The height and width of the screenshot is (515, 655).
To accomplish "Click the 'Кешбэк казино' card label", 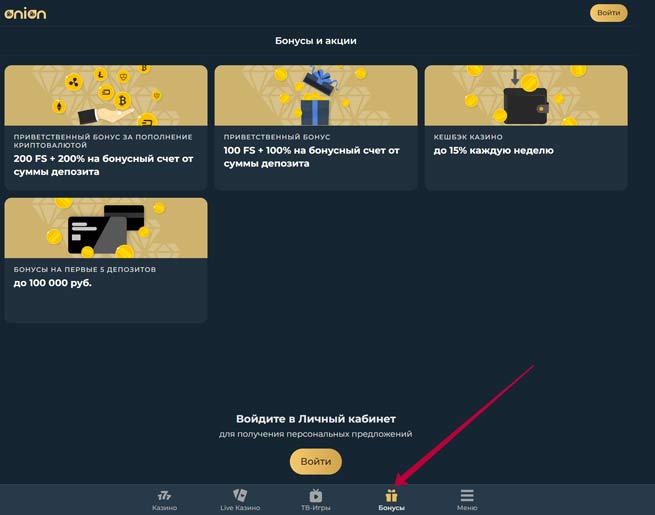I will [x=468, y=137].
